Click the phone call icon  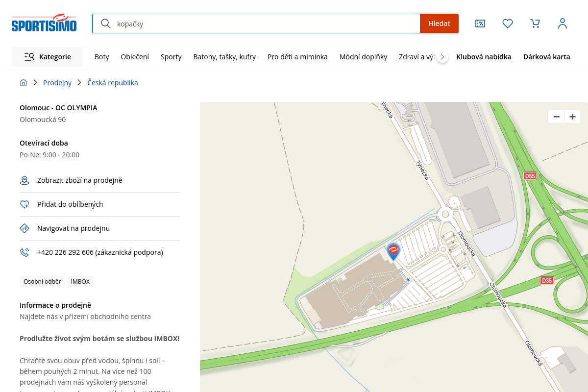24,252
